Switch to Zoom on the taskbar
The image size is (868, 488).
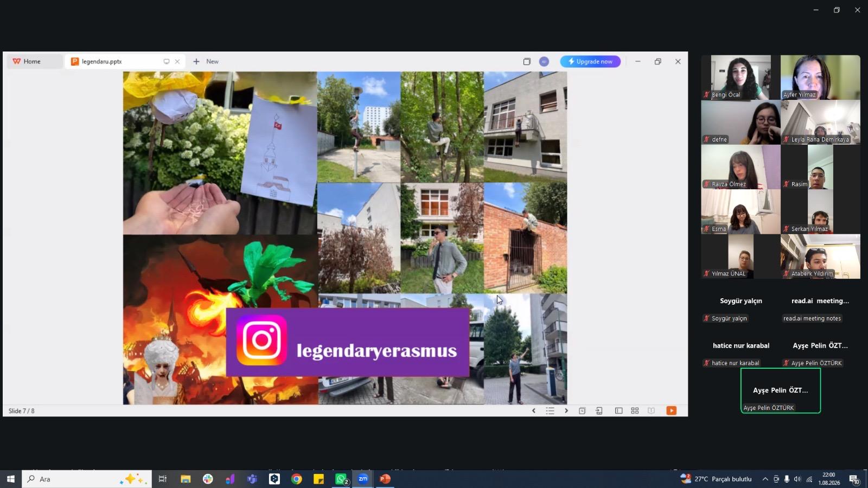pos(363,479)
